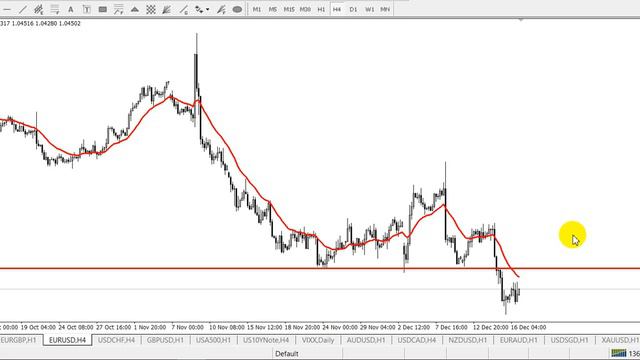640x360 pixels.
Task: Click the '16 Dec 04:00' time axis label
Action: pyautogui.click(x=528, y=327)
